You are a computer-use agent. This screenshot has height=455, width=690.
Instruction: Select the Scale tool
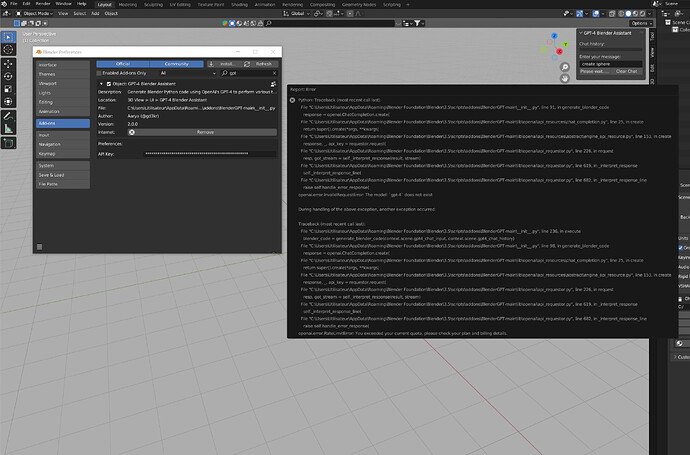[x=8, y=89]
